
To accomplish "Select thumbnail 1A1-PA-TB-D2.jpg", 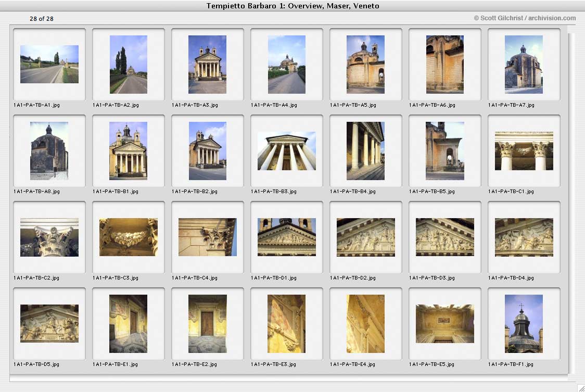I will [x=365, y=237].
